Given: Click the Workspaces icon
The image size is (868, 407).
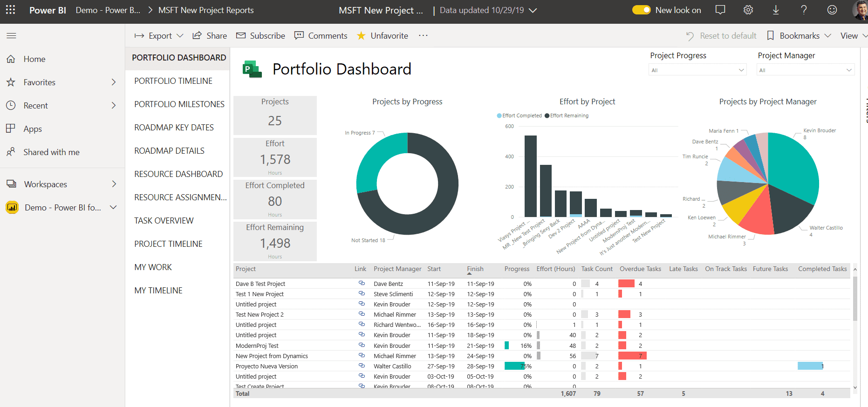Looking at the screenshot, I should point(11,184).
